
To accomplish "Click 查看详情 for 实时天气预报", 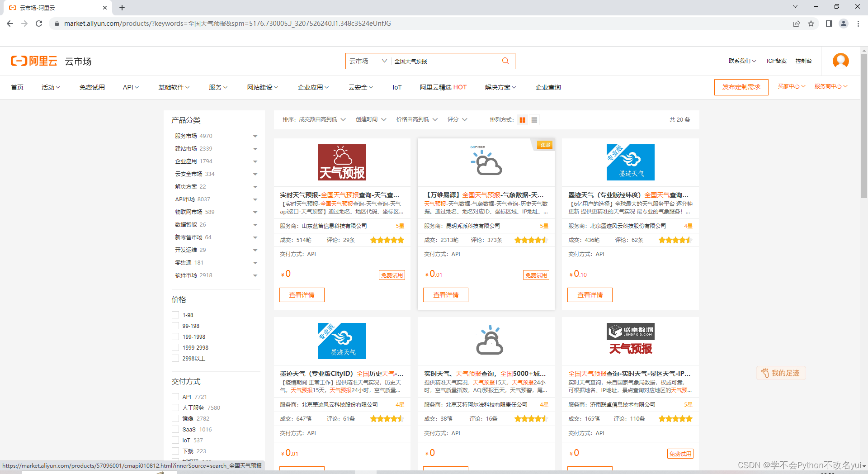I will tap(302, 295).
